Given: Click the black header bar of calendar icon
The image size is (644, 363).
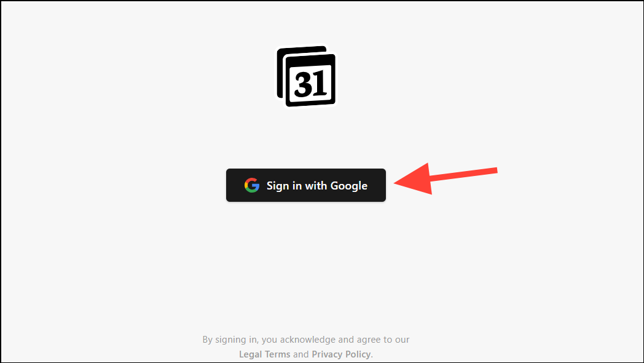Looking at the screenshot, I should pyautogui.click(x=310, y=61).
